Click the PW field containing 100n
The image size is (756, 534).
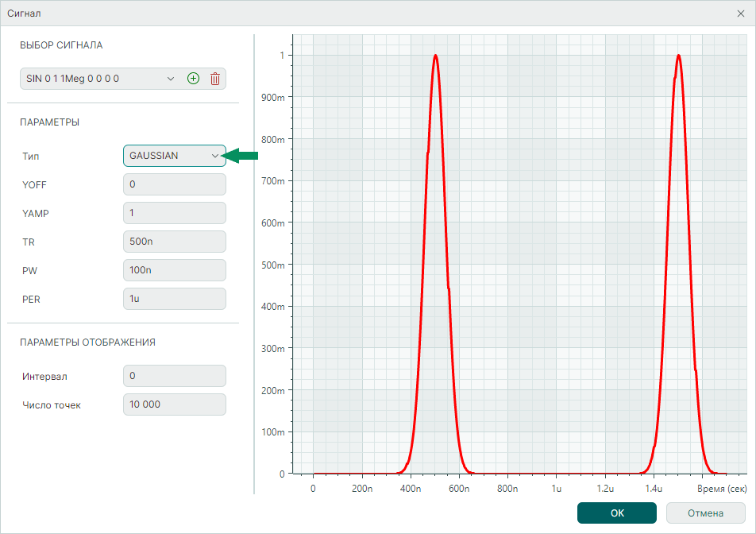pyautogui.click(x=175, y=270)
